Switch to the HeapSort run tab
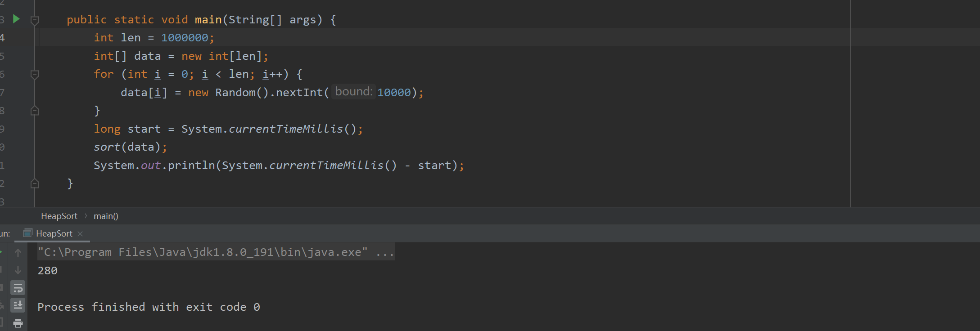Image resolution: width=980 pixels, height=331 pixels. click(x=54, y=233)
